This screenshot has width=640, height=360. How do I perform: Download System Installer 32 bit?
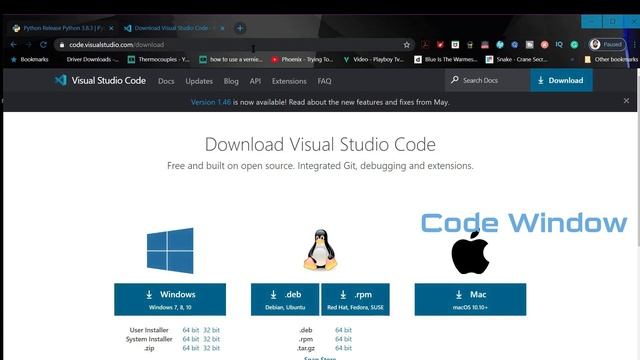(x=211, y=339)
